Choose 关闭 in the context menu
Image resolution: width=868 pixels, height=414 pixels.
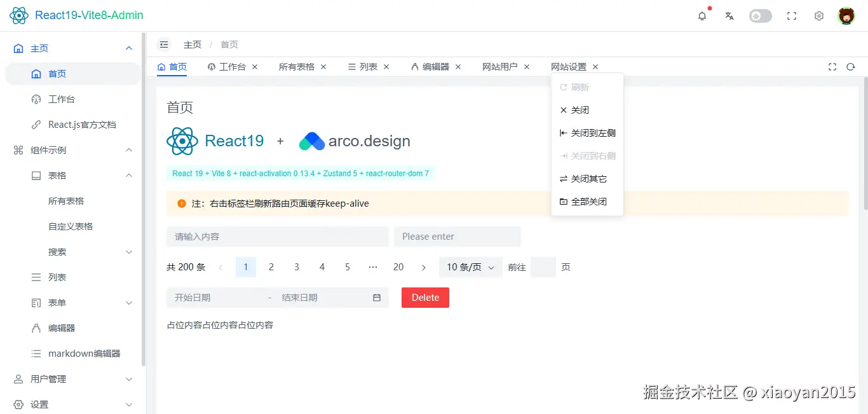coord(587,110)
